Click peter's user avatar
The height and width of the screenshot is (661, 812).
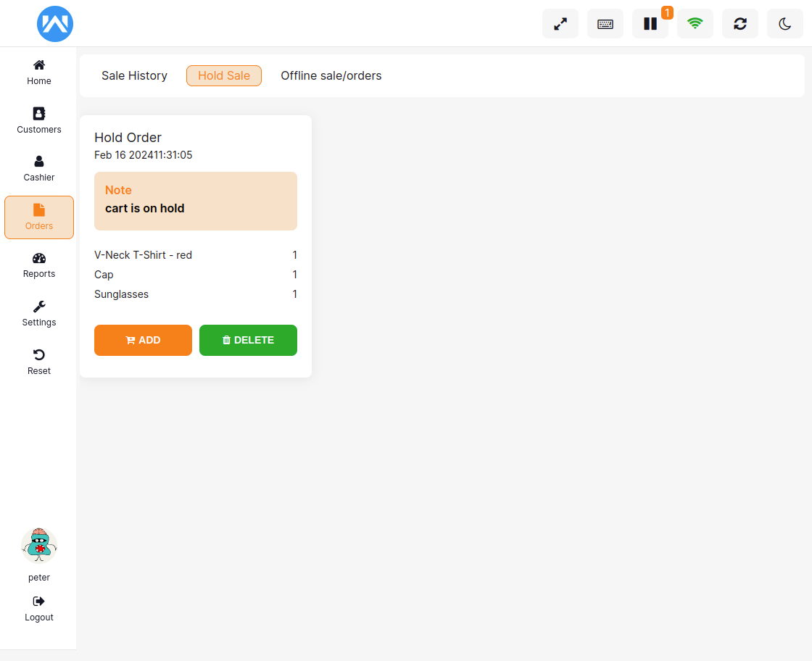pos(39,546)
